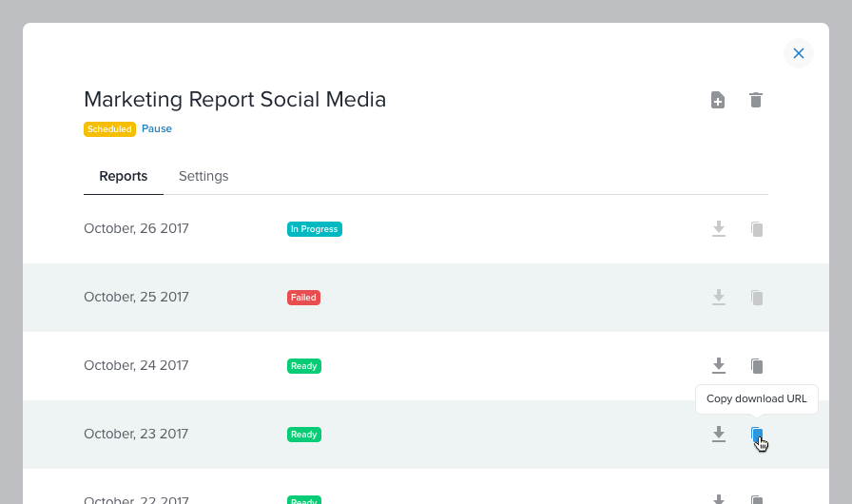This screenshot has width=852, height=504.
Task: Select the October, 26 2017 date text
Action: click(x=136, y=228)
